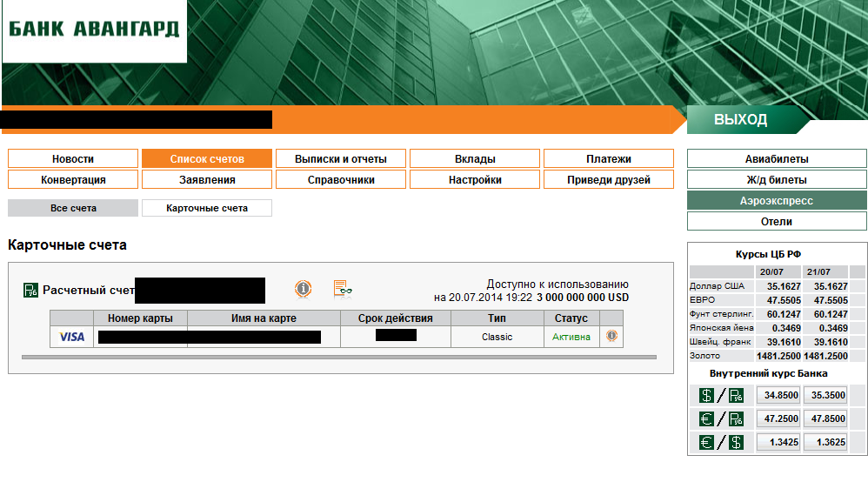Image resolution: width=868 pixels, height=482 pixels.
Task: Open Справочники section
Action: coord(341,179)
